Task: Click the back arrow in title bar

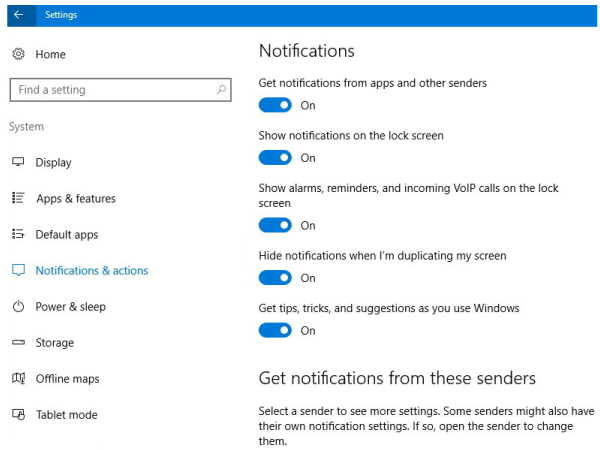Action: click(x=18, y=15)
